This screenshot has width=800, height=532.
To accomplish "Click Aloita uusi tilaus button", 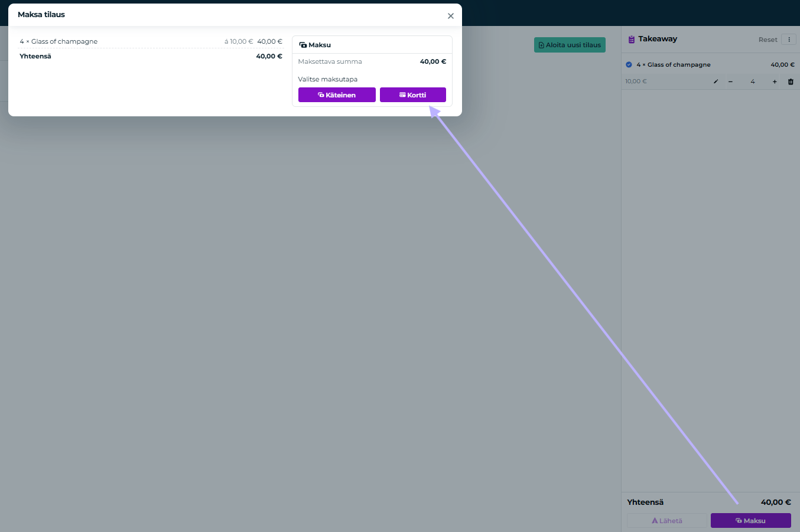I will pos(570,45).
